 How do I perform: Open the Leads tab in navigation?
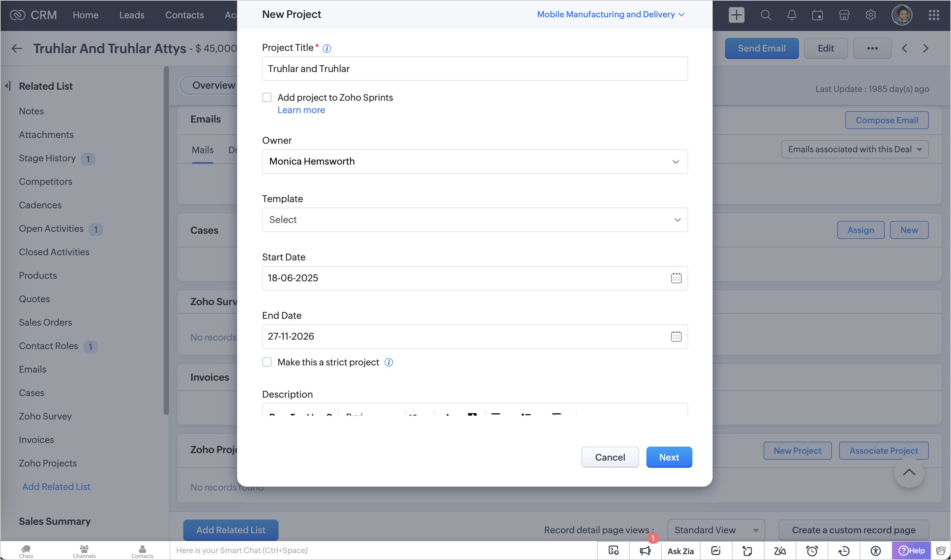click(132, 15)
